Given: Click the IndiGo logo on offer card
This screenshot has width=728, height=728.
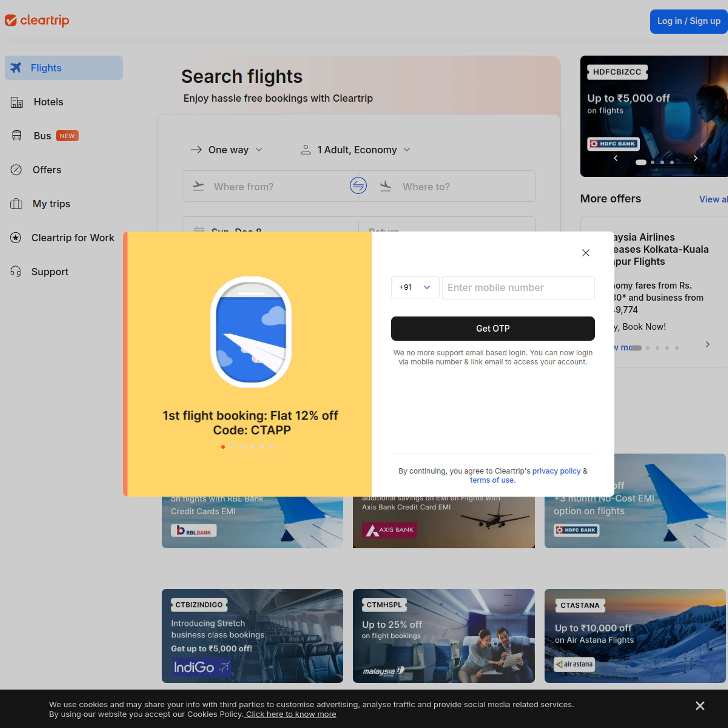Looking at the screenshot, I should click(202, 667).
